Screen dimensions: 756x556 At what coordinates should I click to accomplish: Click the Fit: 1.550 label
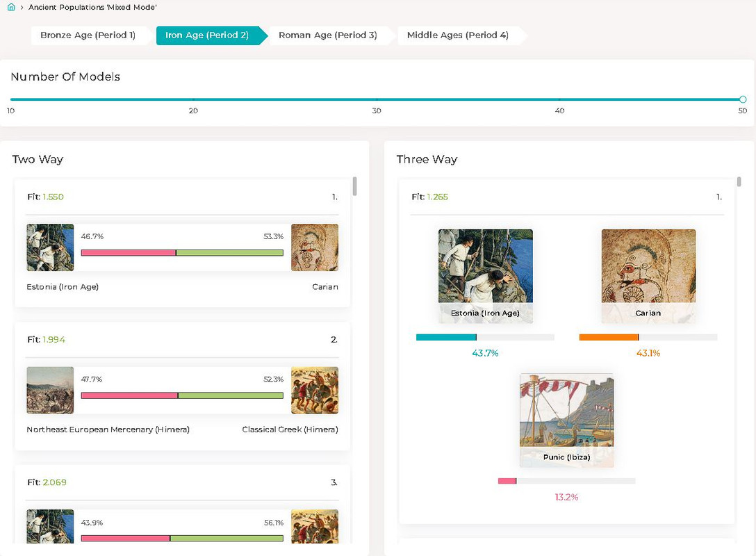(45, 197)
